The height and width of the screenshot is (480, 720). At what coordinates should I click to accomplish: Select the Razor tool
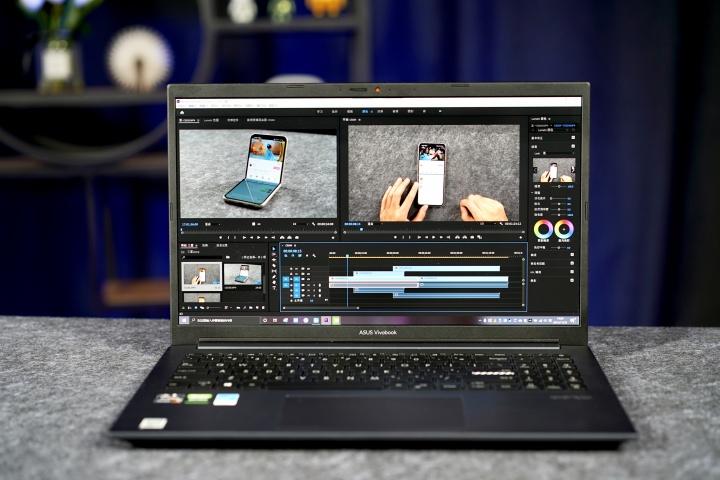[x=274, y=265]
